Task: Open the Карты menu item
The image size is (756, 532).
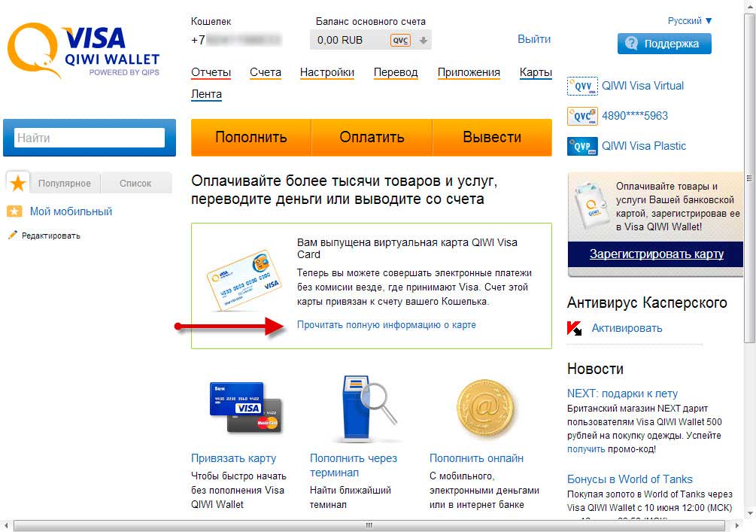Action: click(536, 72)
